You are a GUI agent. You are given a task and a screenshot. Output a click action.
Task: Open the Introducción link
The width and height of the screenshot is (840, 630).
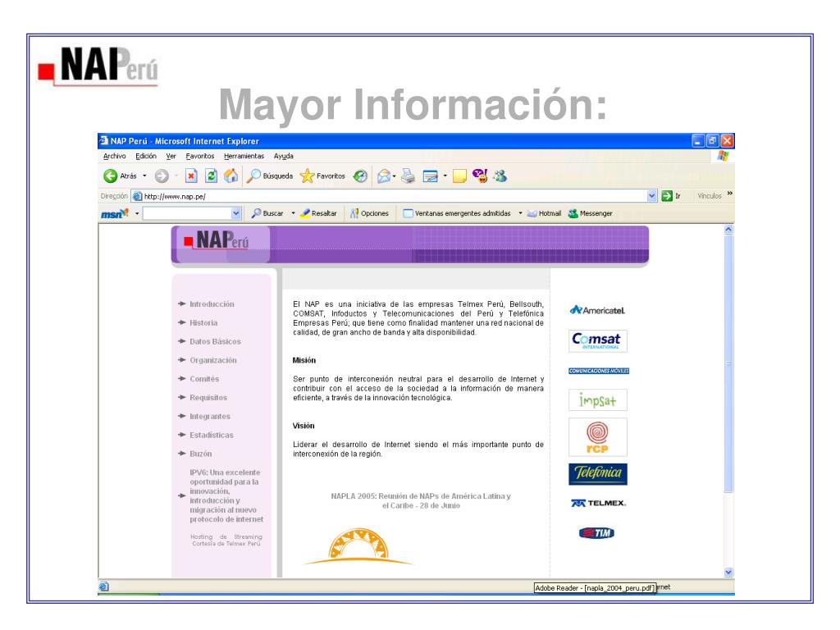pyautogui.click(x=212, y=304)
